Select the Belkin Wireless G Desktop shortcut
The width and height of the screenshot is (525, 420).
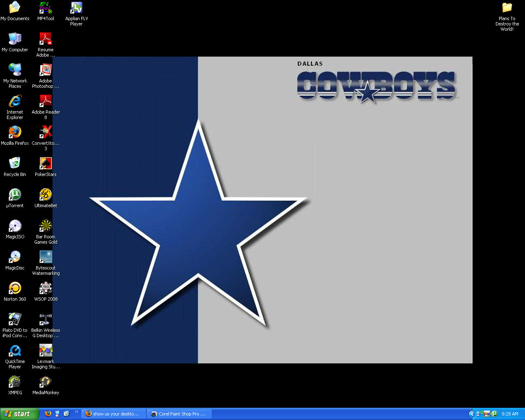46,325
